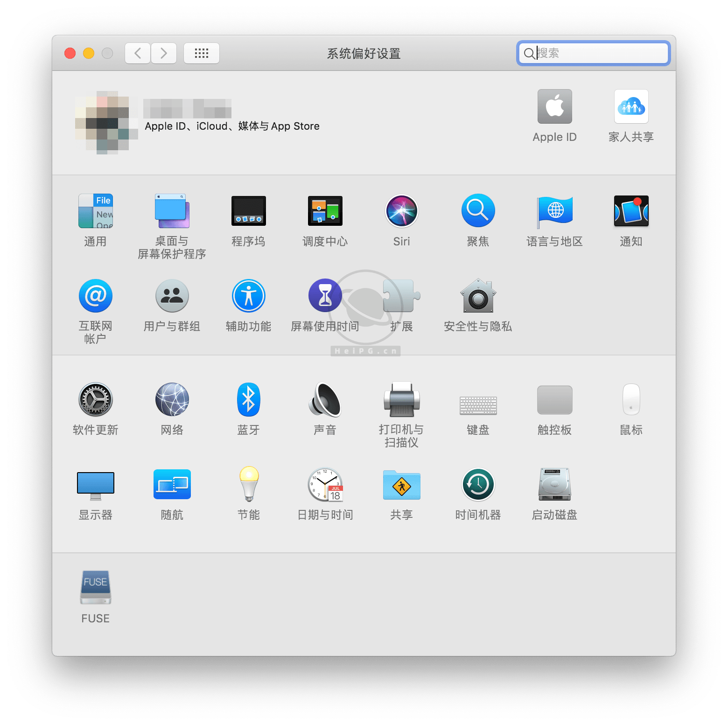
Task: Open 辅助功能 (Accessibility) pane
Action: tap(249, 296)
